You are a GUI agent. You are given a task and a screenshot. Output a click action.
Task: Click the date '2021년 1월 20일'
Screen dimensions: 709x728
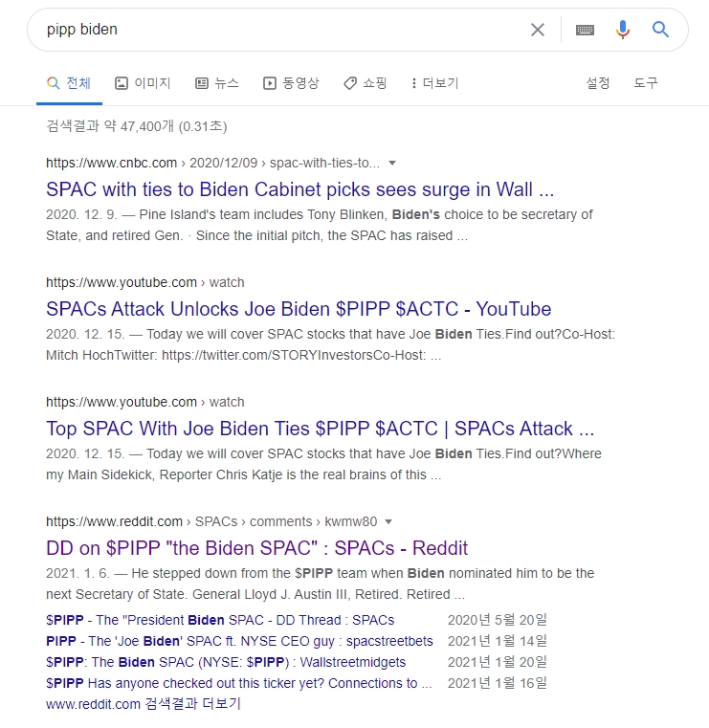pos(498,662)
